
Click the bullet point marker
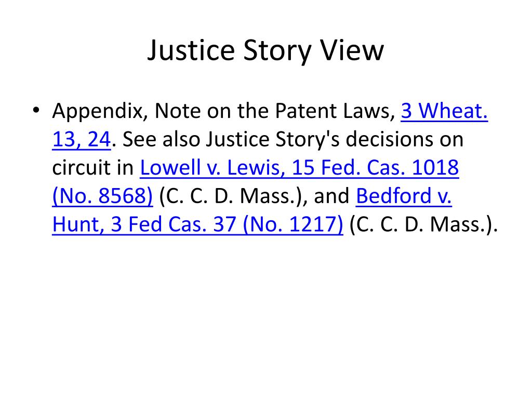36,110
